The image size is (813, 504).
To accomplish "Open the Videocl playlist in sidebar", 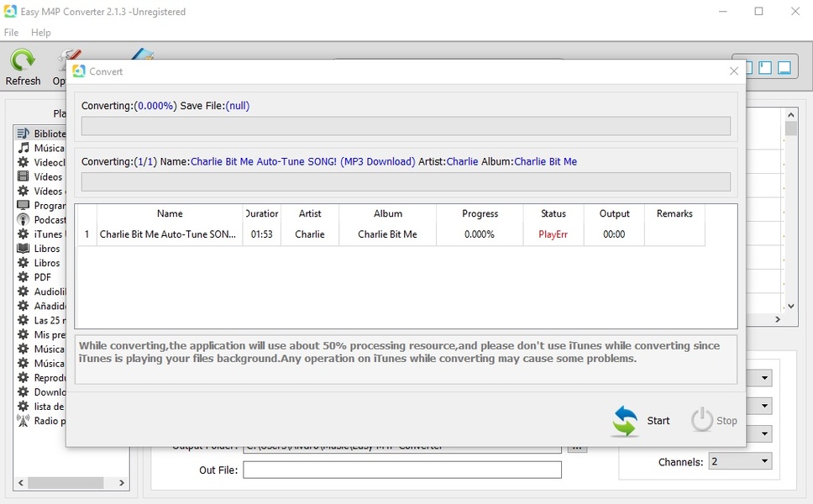I will click(41, 162).
